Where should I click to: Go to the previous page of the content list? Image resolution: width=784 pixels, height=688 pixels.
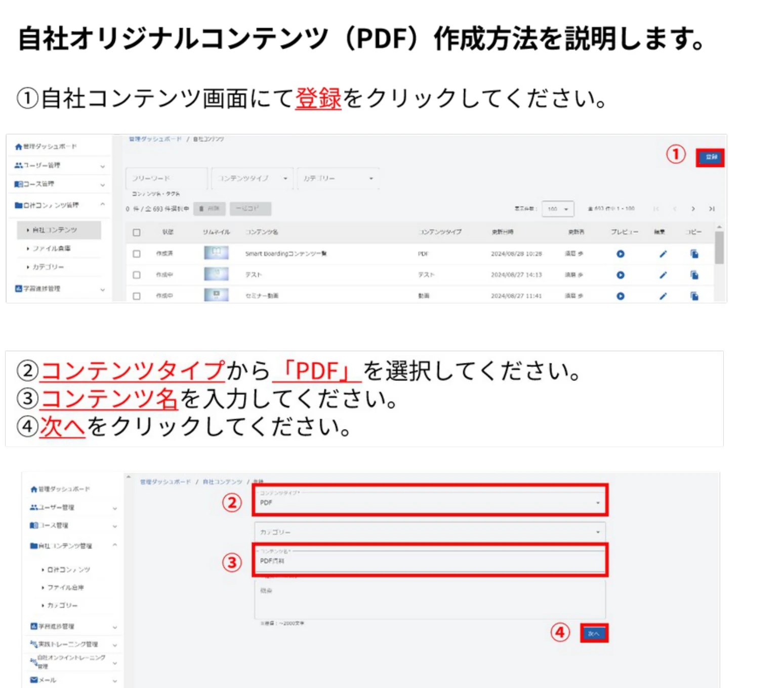pos(675,209)
